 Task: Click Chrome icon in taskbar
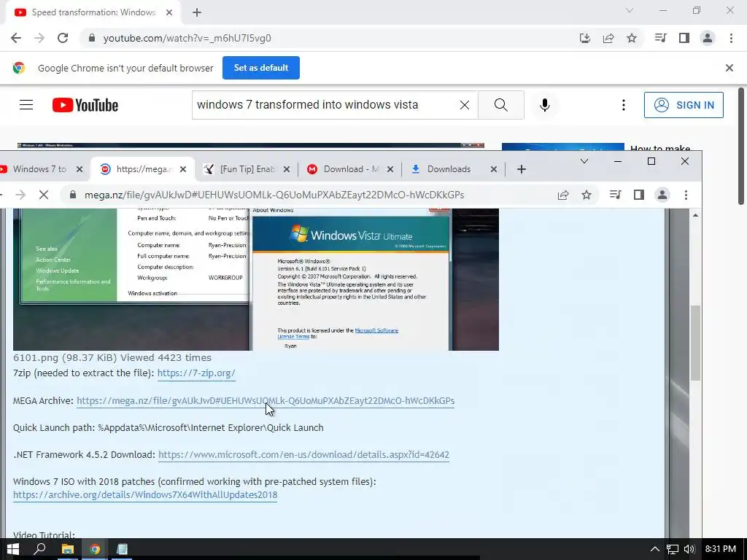95,549
